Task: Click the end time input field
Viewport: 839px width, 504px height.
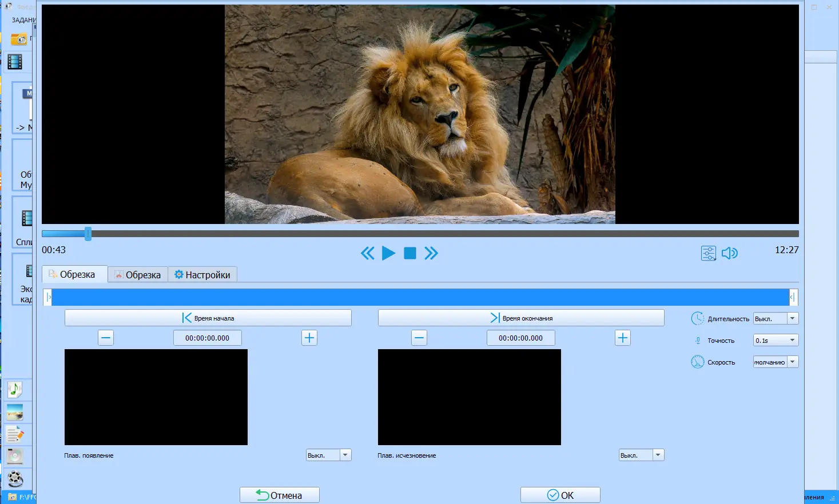Action: [521, 338]
